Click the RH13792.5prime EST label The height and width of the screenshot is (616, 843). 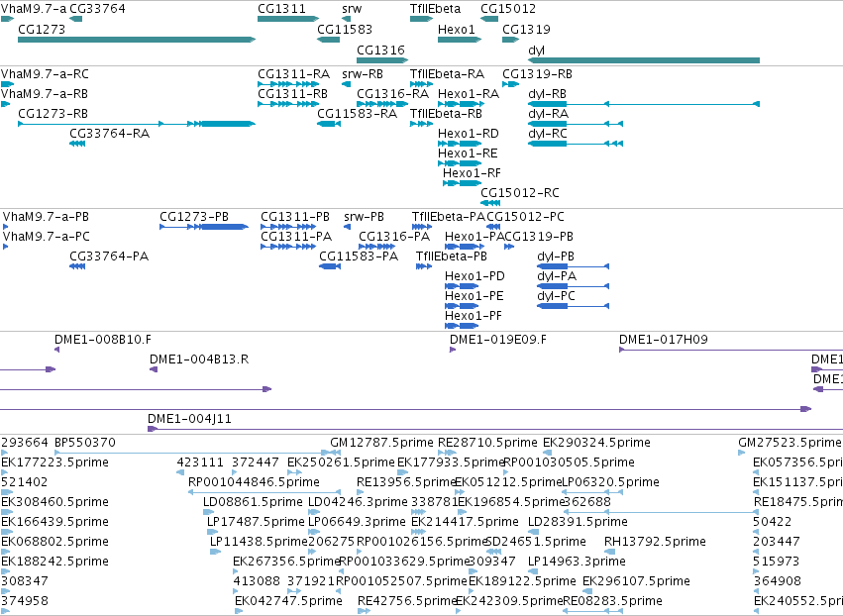[x=655, y=543]
